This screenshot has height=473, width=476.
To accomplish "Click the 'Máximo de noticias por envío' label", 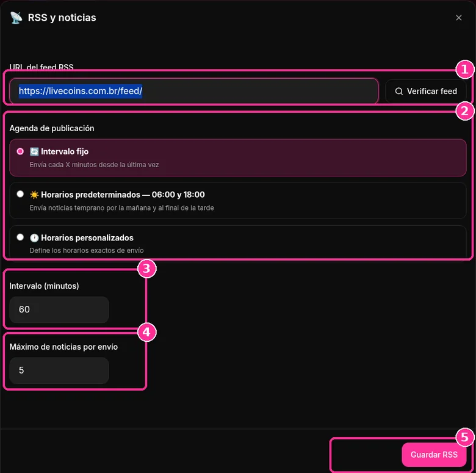I will (63, 347).
